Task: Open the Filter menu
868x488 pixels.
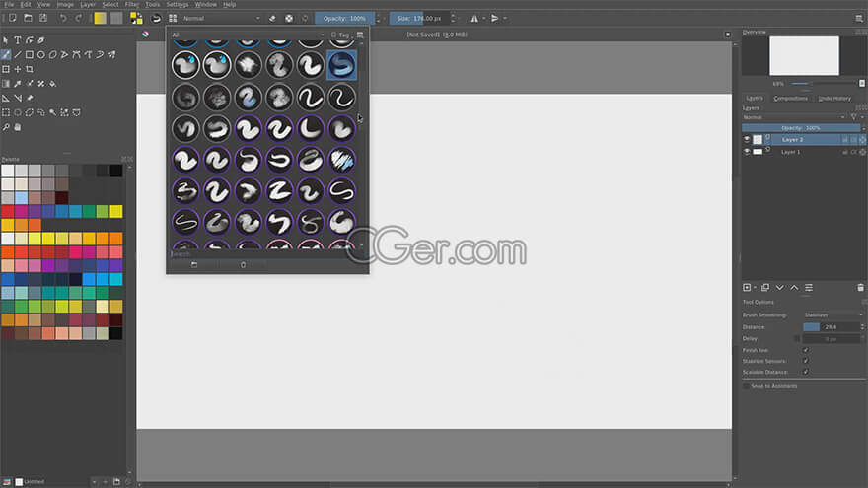Action: point(132,4)
